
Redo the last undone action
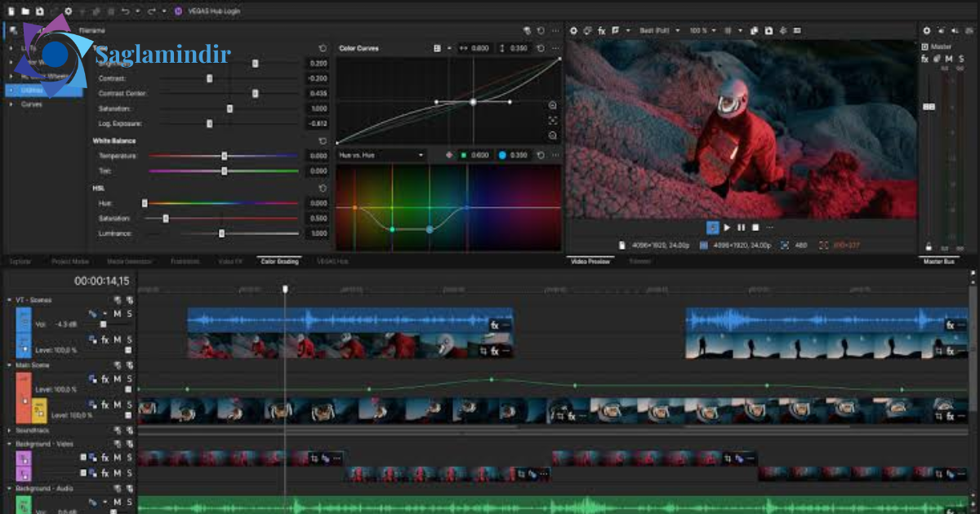click(151, 11)
